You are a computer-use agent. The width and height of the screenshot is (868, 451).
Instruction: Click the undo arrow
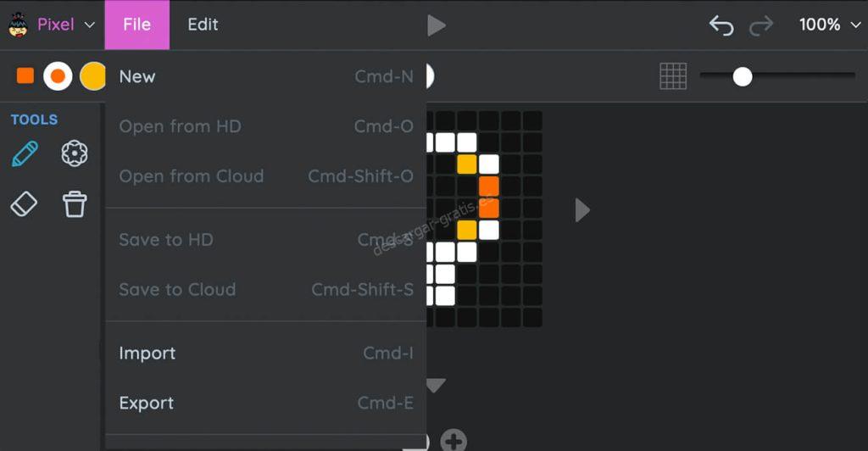[x=721, y=25]
